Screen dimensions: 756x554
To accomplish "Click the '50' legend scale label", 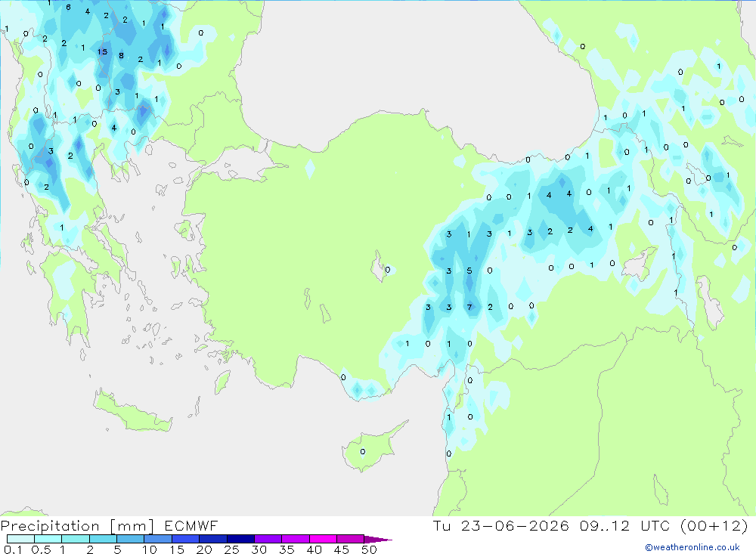I will 370,549.
